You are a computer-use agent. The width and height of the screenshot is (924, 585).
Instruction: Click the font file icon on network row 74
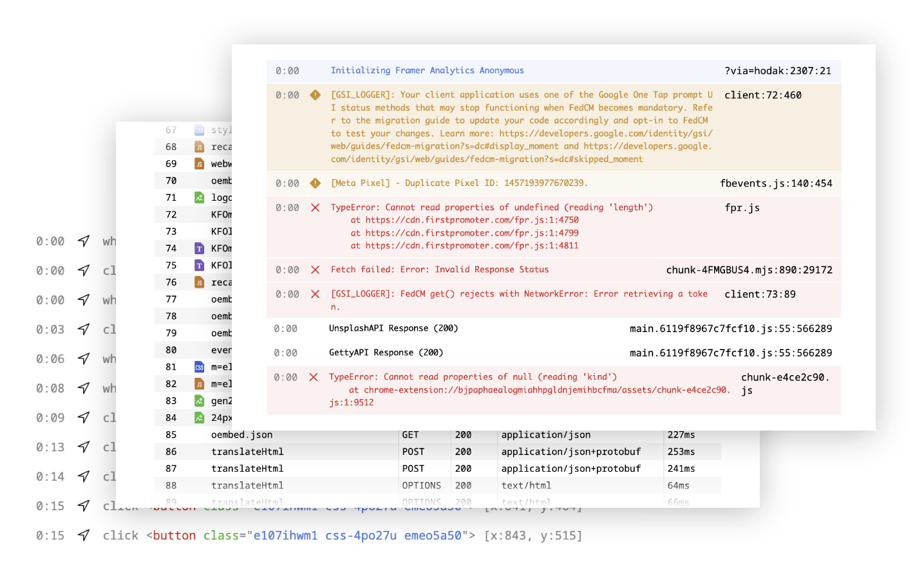tap(200, 248)
